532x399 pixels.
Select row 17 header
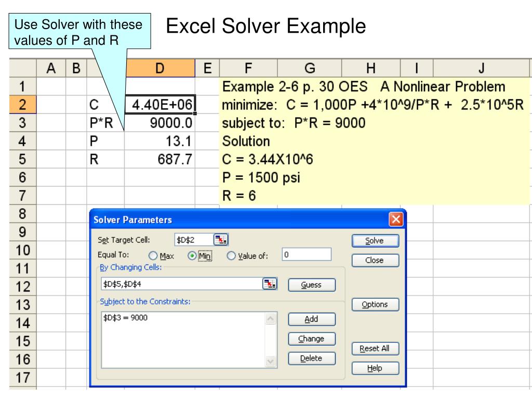[x=22, y=378]
